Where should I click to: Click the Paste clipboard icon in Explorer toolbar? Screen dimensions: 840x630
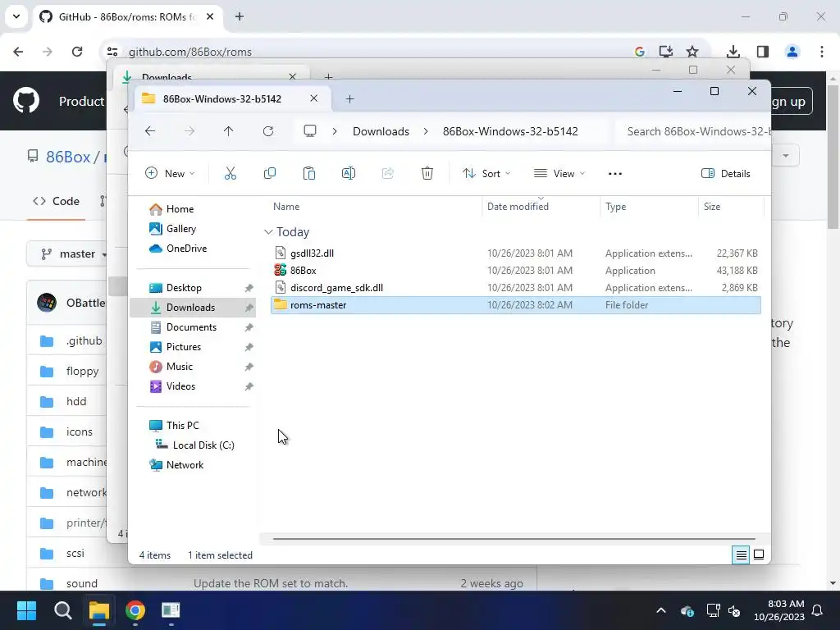(x=309, y=174)
